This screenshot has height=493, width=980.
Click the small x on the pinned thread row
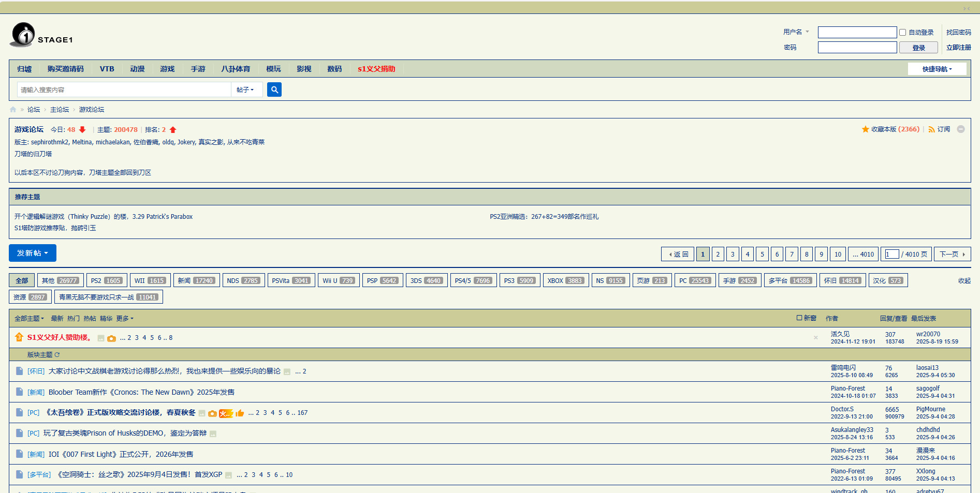click(816, 338)
